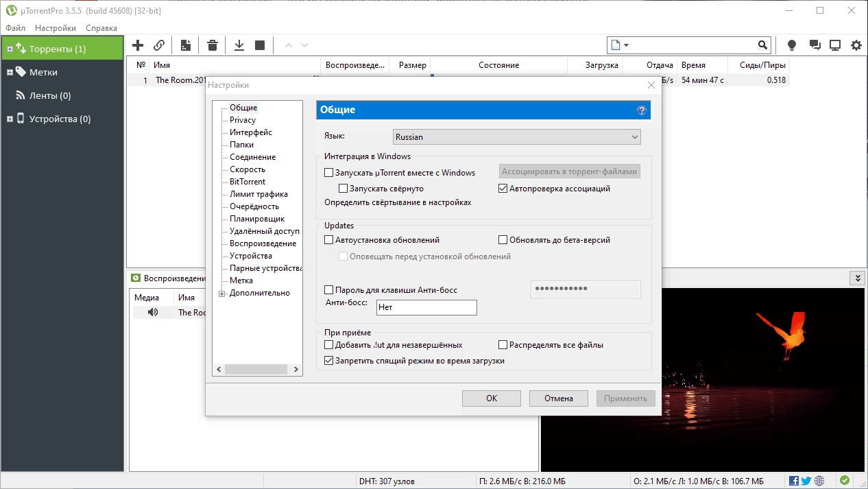Check Добавить .!ut для незавершённых
The width and height of the screenshot is (868, 489).
pyautogui.click(x=329, y=345)
